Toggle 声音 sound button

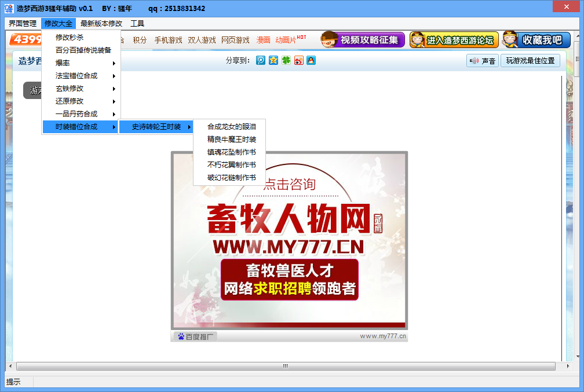tap(483, 61)
